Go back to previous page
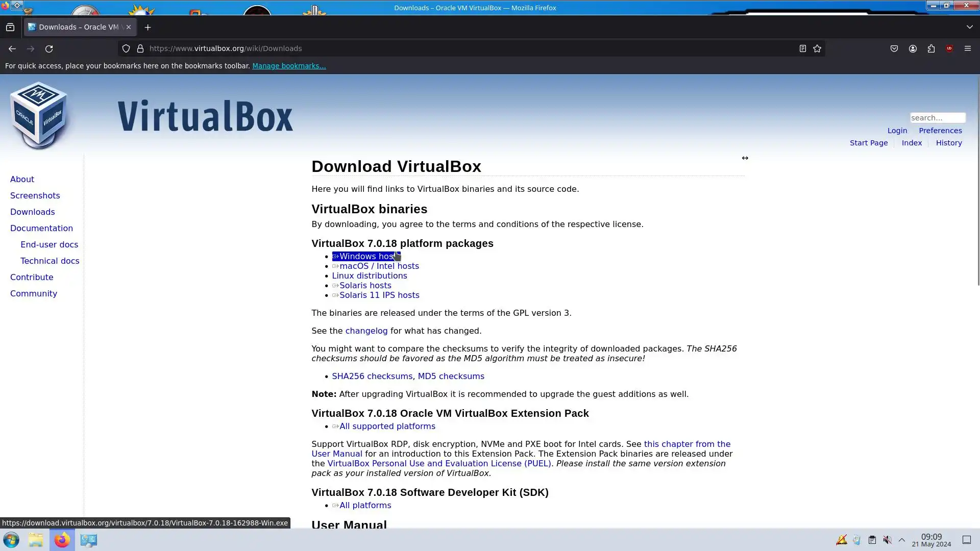 click(12, 48)
